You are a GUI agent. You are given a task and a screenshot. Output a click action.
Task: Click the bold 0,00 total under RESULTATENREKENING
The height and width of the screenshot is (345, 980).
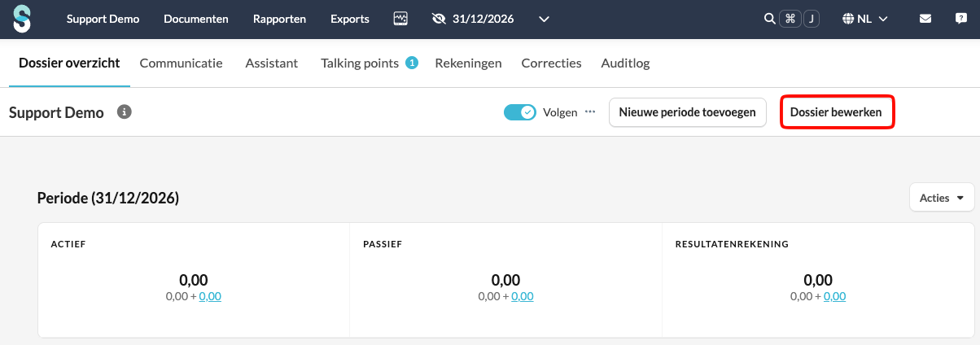pos(819,280)
